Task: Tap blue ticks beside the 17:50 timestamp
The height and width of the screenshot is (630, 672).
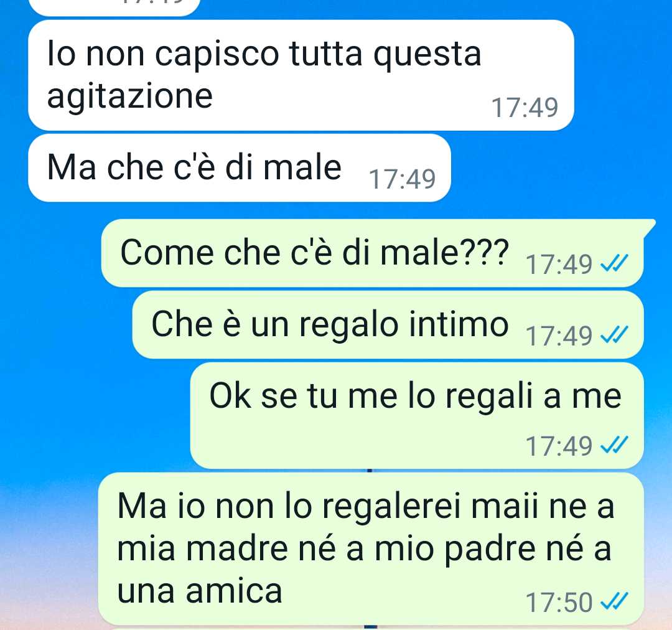Action: click(614, 601)
